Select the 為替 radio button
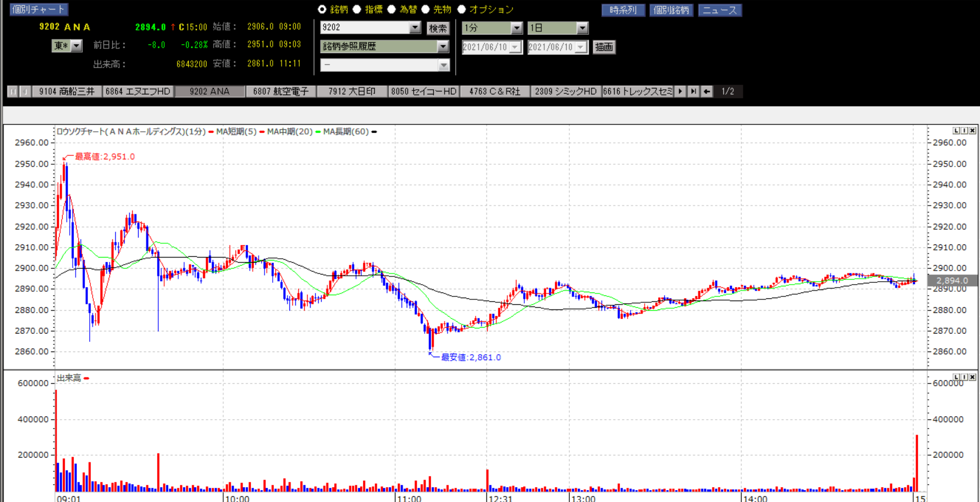Screen dimensions: 980x502 pos(391,9)
